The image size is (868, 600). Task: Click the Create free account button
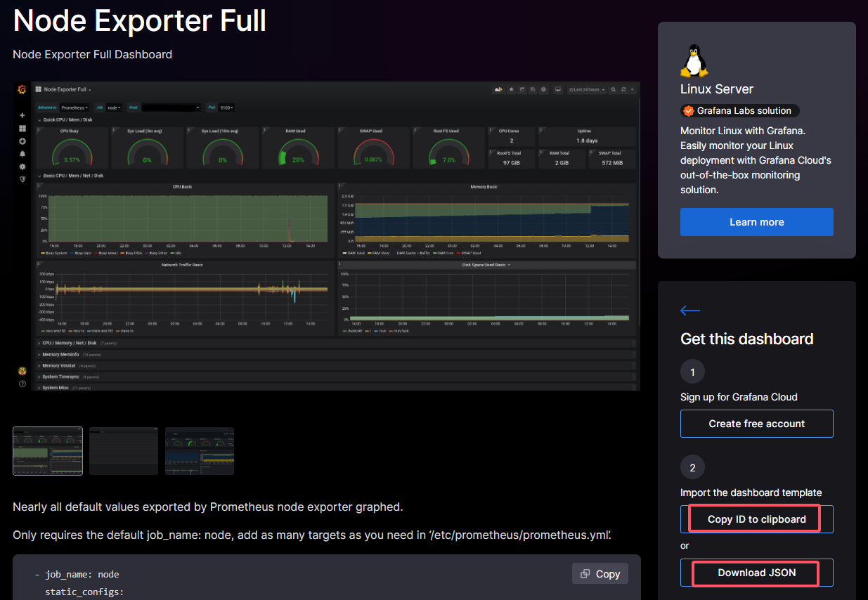(756, 424)
